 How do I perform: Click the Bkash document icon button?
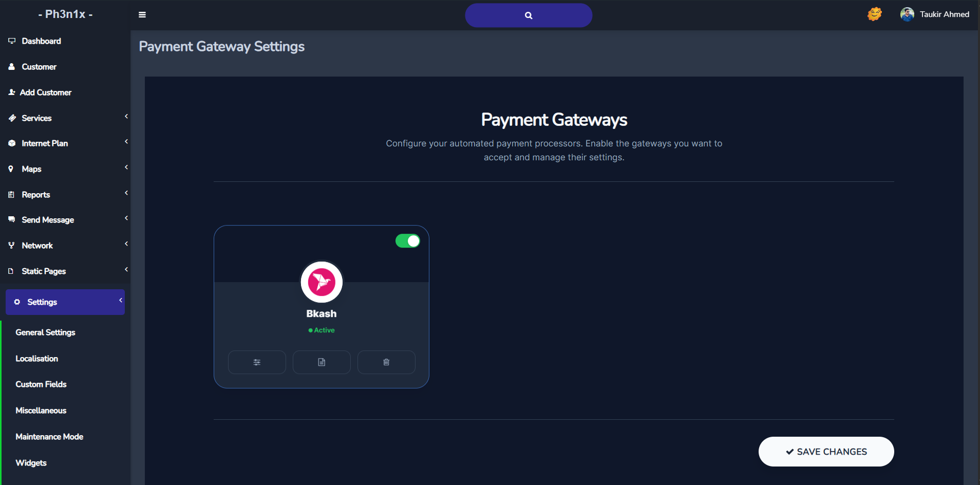tap(322, 362)
